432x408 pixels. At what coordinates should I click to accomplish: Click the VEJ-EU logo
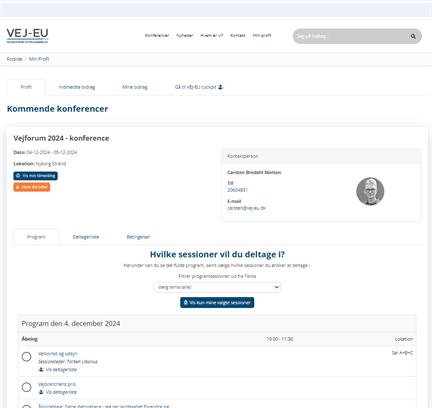tap(27, 36)
